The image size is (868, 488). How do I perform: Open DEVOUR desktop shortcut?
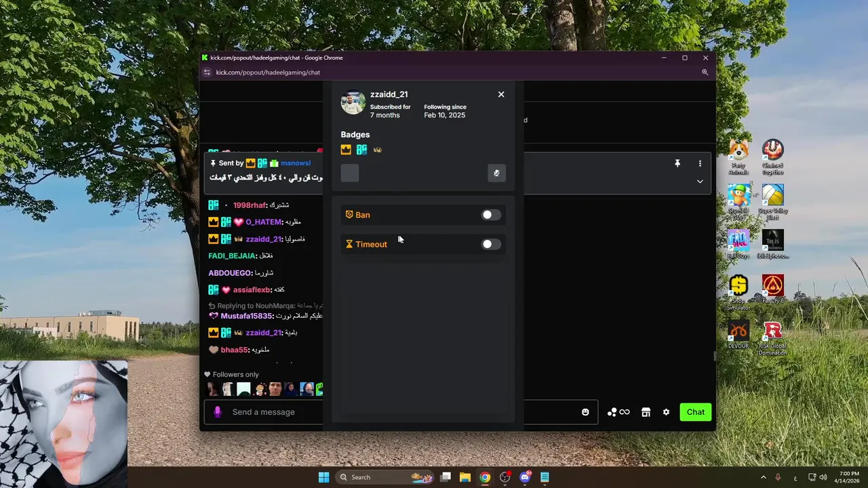click(x=738, y=334)
